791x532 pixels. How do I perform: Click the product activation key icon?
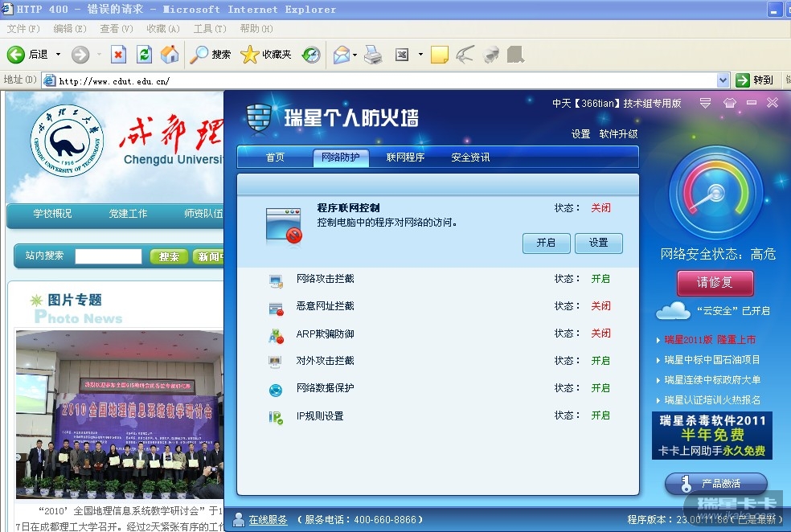pyautogui.click(x=686, y=484)
